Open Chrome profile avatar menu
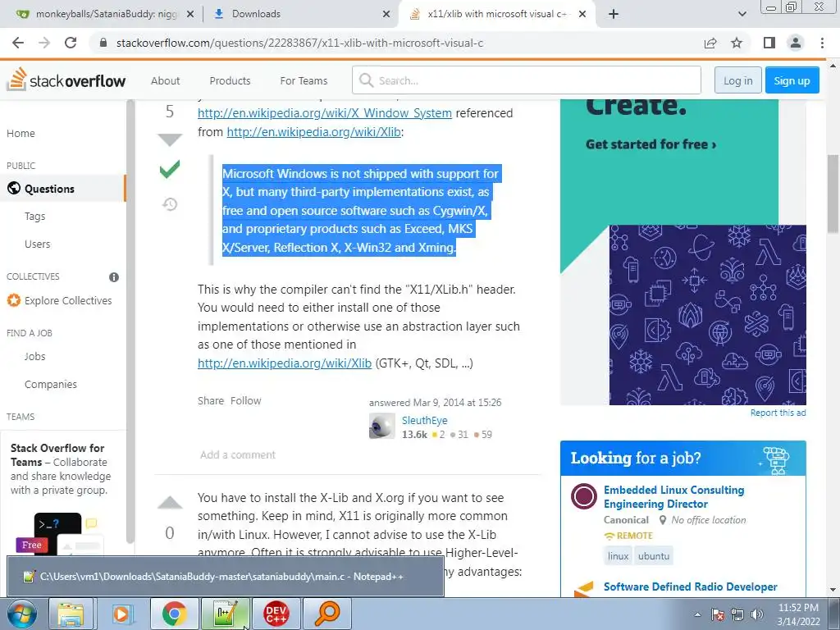The image size is (840, 630). coord(796,43)
